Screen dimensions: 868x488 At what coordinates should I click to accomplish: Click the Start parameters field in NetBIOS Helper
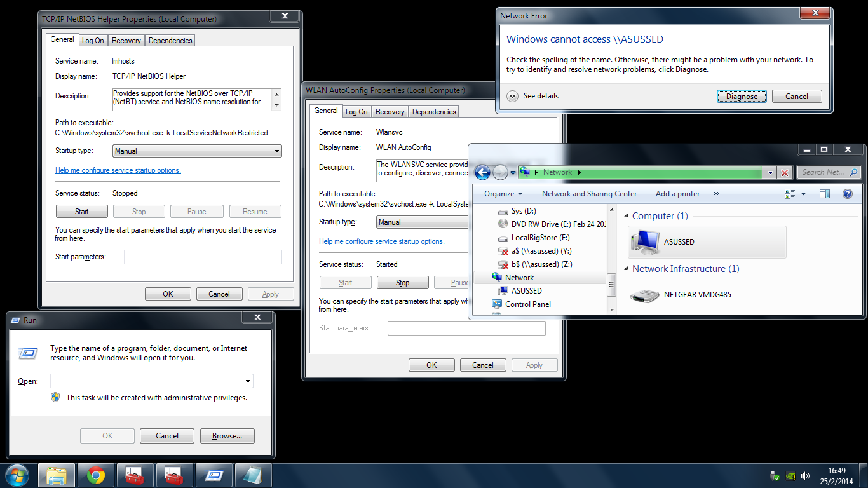coord(203,257)
